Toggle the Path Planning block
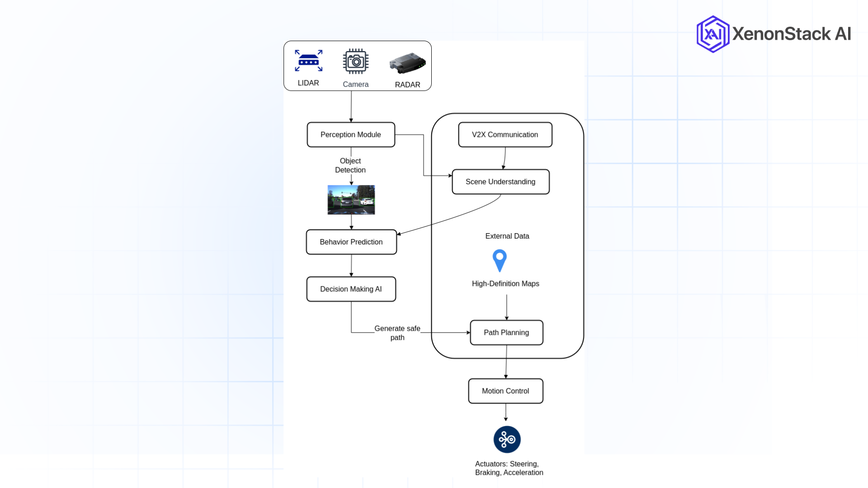Image resolution: width=868 pixels, height=488 pixels. click(x=506, y=333)
